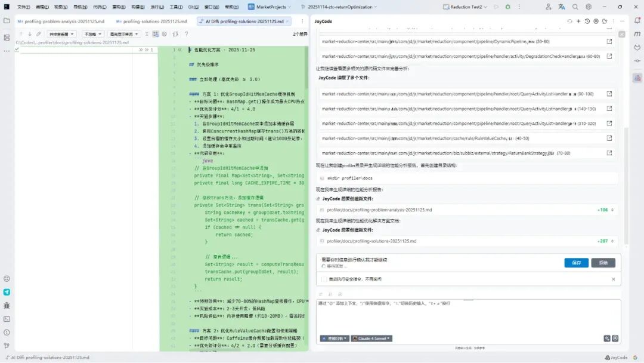
Task: Open the 编辑(E) menu
Action: [42, 7]
